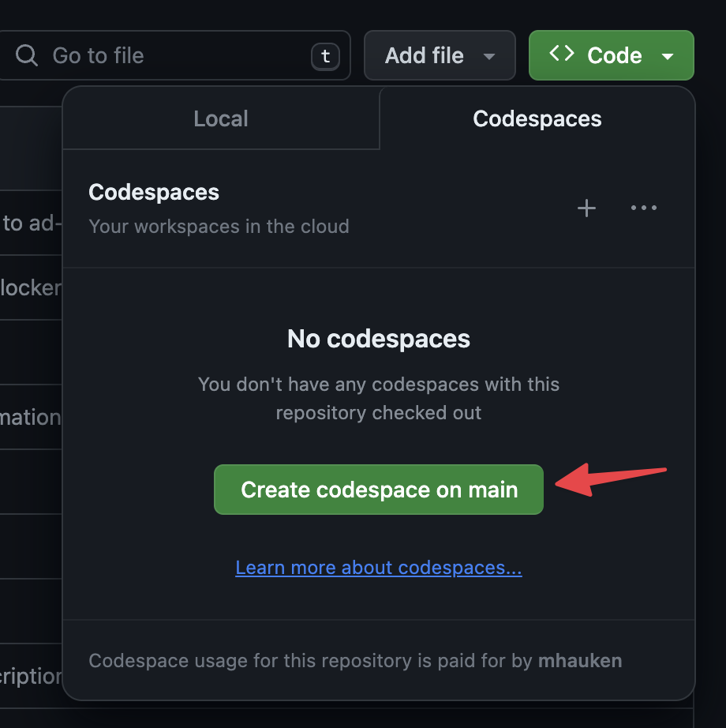Click the Your workspaces in the cloud subtitle

(x=219, y=227)
